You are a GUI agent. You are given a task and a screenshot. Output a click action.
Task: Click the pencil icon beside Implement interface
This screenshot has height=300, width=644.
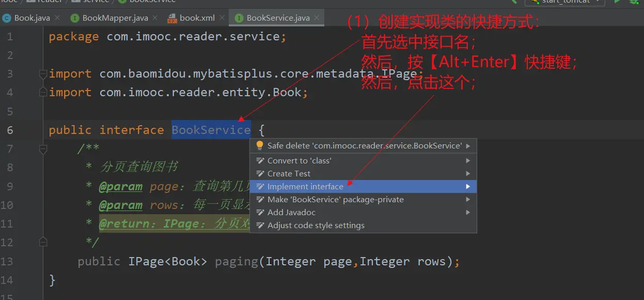[x=260, y=186]
